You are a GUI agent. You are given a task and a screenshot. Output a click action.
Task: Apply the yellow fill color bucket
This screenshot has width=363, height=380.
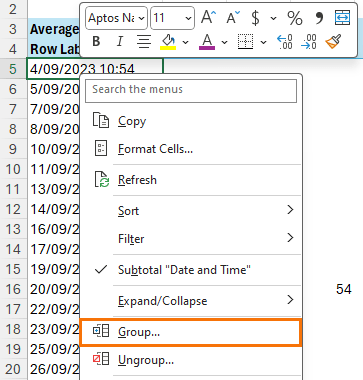click(168, 42)
